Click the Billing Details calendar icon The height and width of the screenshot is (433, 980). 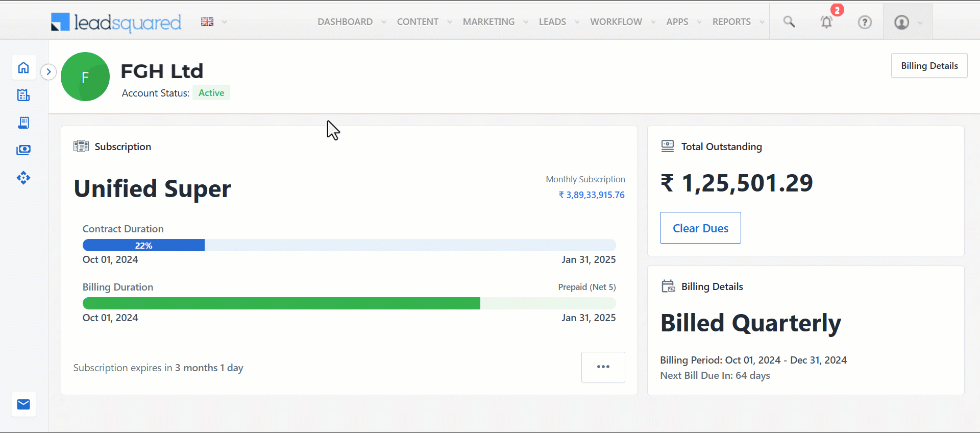(668, 286)
